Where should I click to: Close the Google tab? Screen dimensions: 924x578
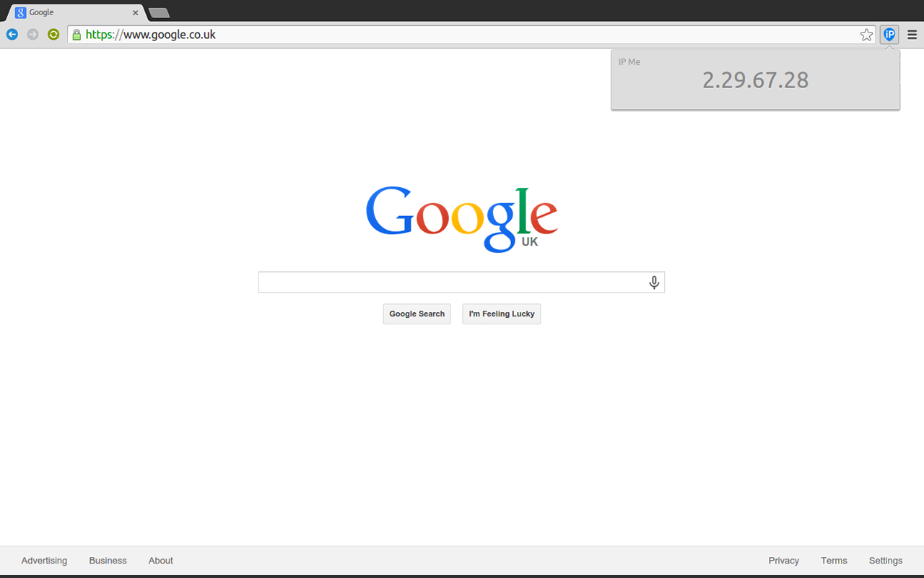[135, 12]
